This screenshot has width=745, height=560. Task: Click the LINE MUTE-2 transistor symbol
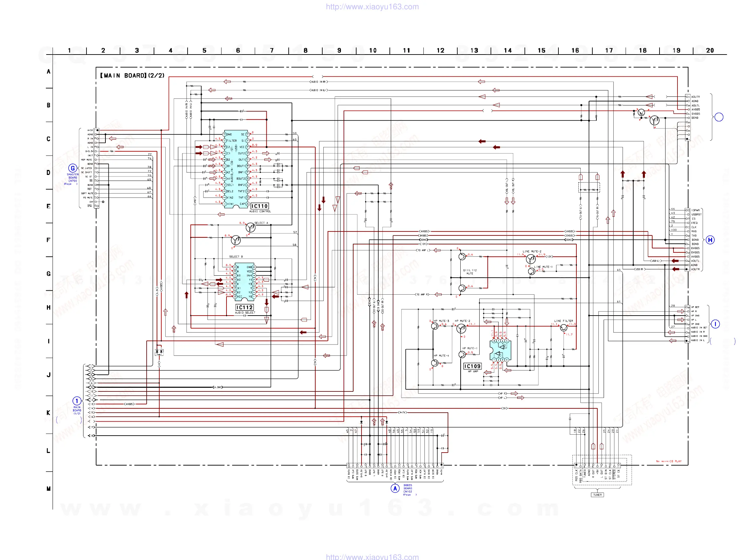(531, 259)
